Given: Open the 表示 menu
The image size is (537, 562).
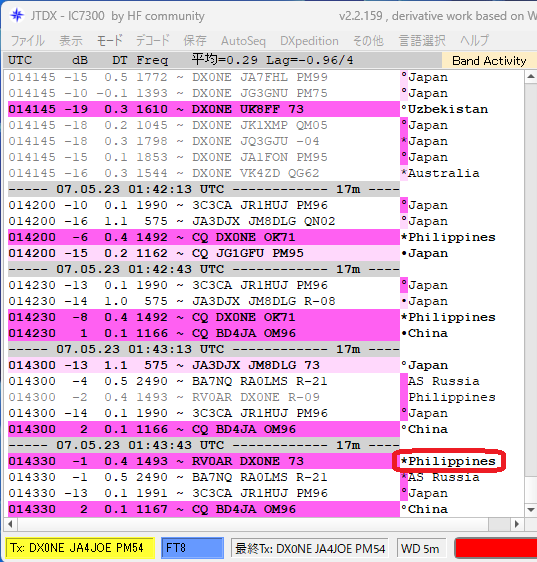Looking at the screenshot, I should 71,41.
